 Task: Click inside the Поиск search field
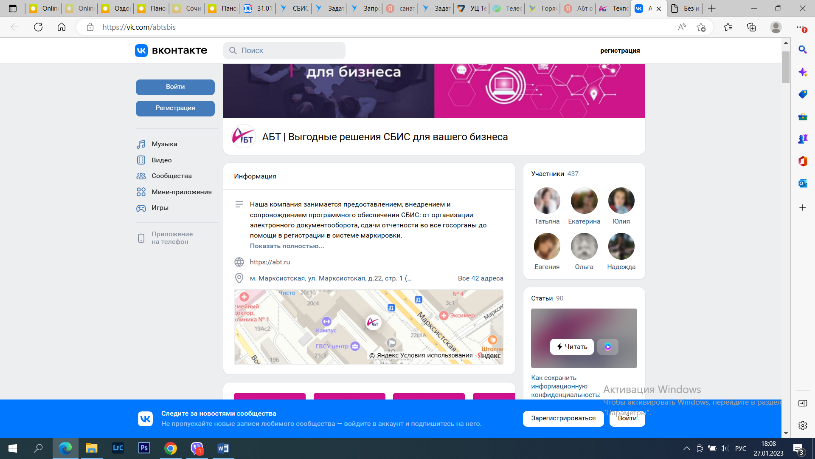(290, 50)
